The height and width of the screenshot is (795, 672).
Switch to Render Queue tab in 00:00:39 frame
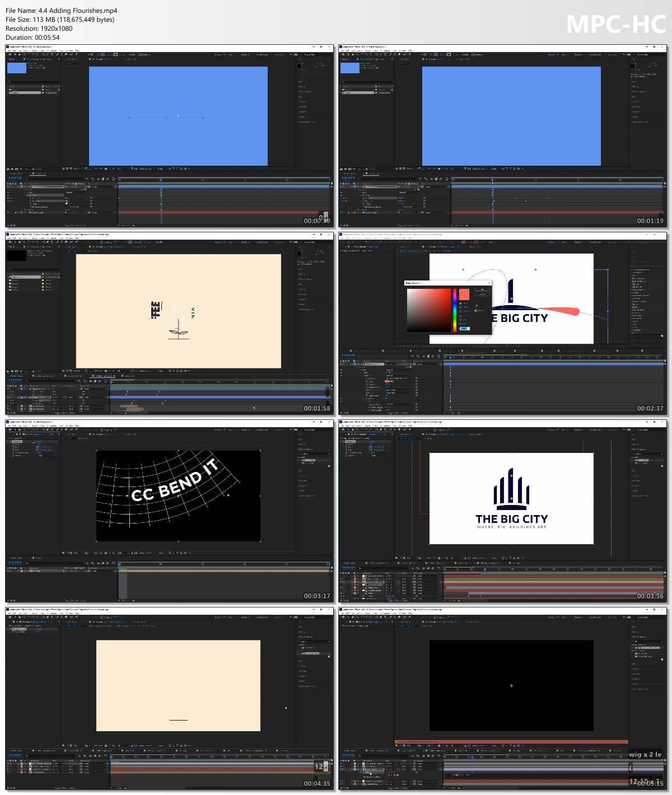[15, 174]
